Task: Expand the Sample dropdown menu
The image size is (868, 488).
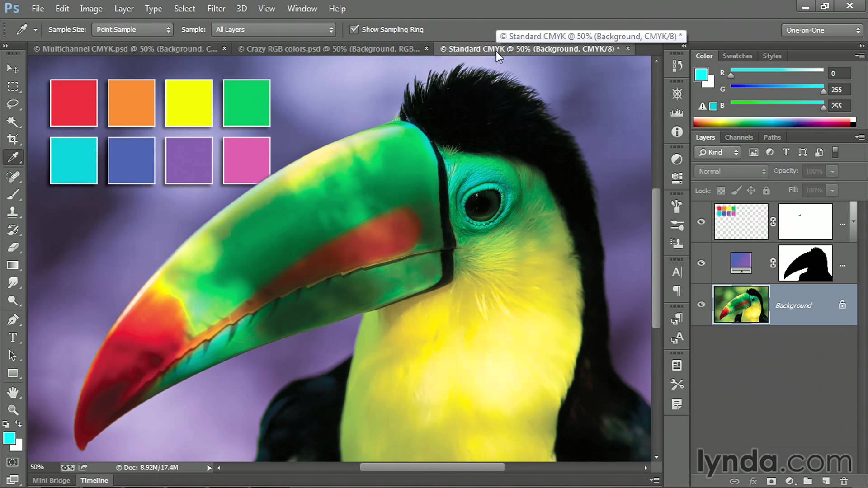Action: (274, 29)
